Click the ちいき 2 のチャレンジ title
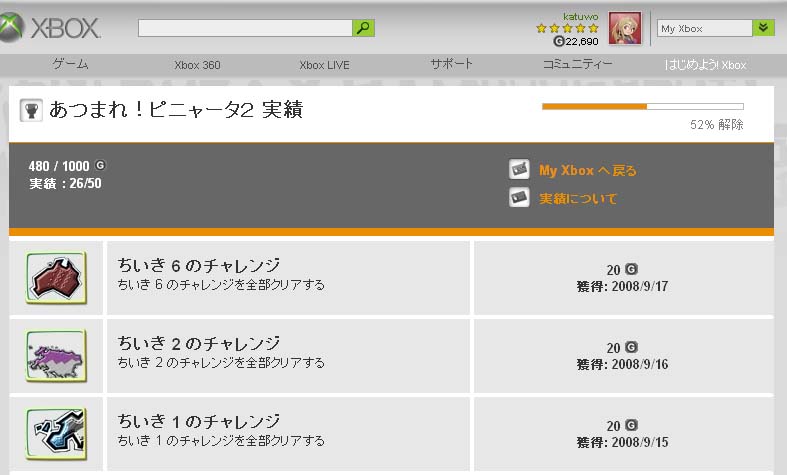Viewport: 787px width, 475px height. (x=199, y=343)
